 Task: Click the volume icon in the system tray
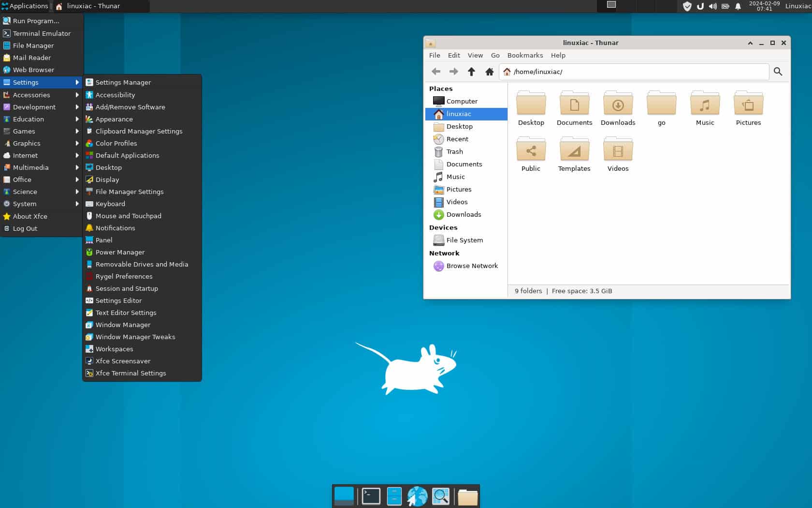tap(712, 6)
